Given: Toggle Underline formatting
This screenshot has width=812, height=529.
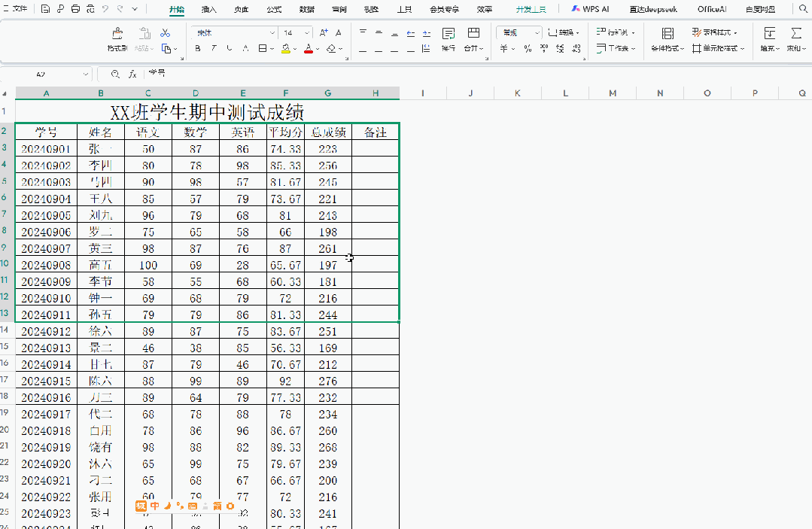Looking at the screenshot, I should (x=230, y=49).
